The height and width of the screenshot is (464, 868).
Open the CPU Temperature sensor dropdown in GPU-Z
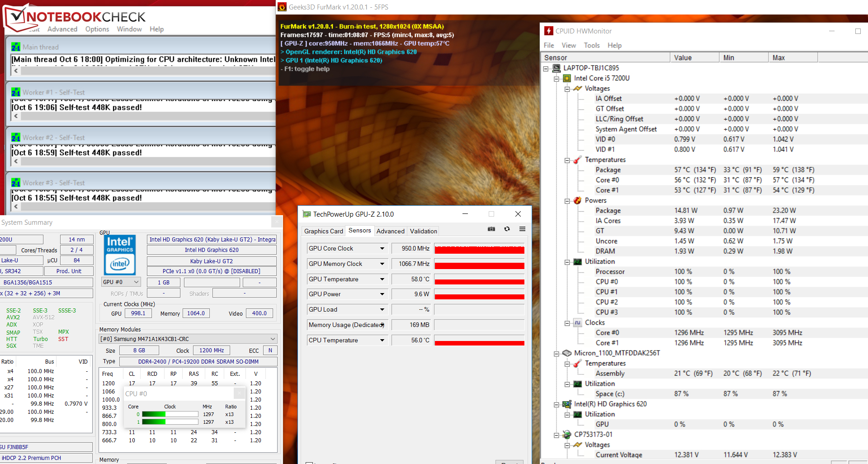(382, 340)
